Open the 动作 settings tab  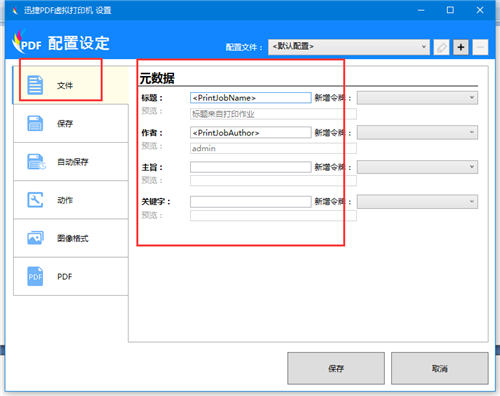71,200
